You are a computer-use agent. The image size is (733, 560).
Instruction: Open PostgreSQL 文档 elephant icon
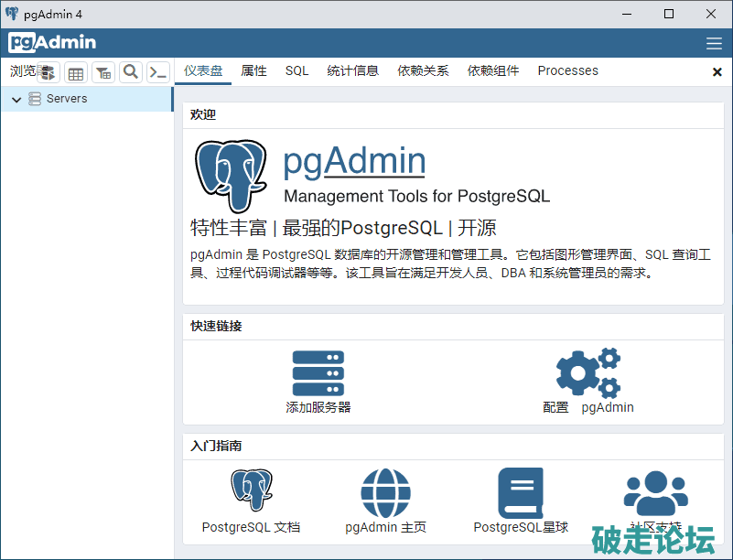point(251,492)
